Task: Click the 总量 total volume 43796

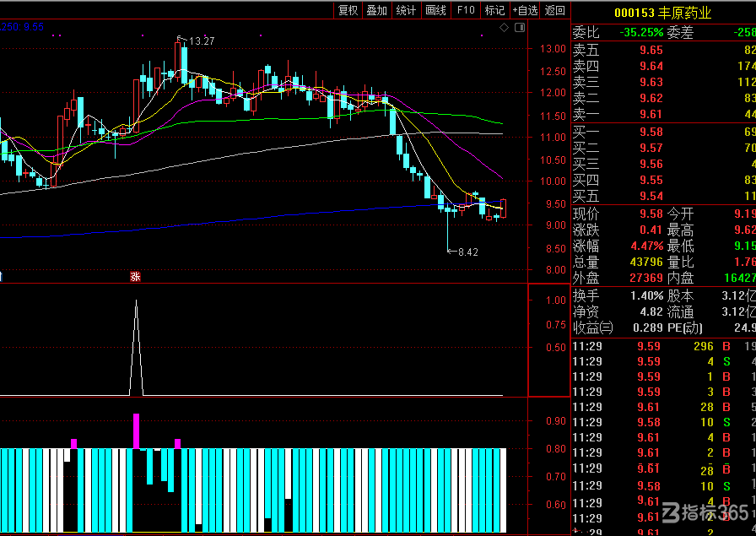Action: (646, 262)
